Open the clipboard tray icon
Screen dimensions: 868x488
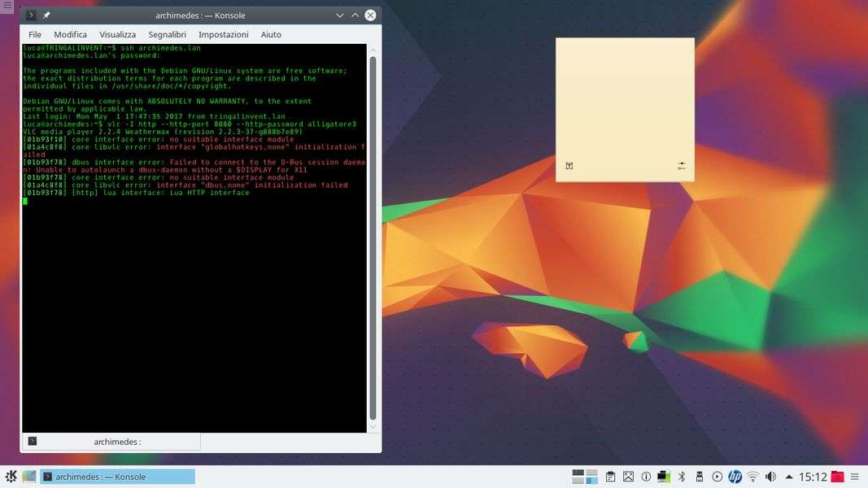click(x=610, y=477)
